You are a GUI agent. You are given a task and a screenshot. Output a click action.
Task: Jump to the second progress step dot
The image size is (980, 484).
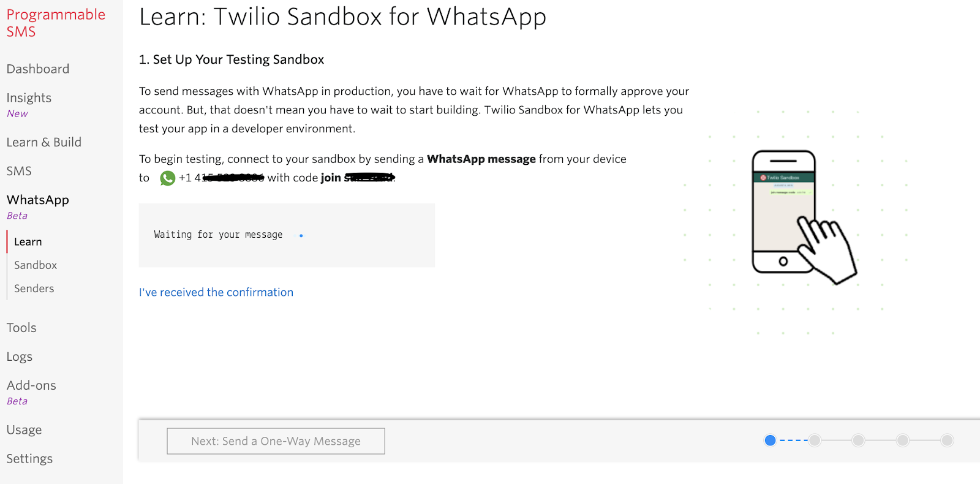[815, 441]
